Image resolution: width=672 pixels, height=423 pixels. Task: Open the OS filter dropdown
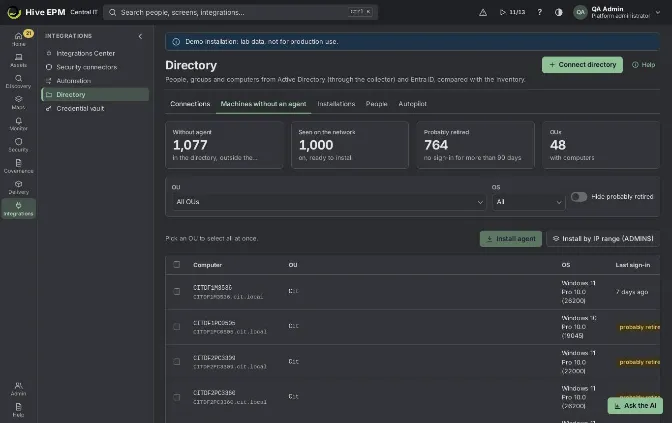point(528,202)
